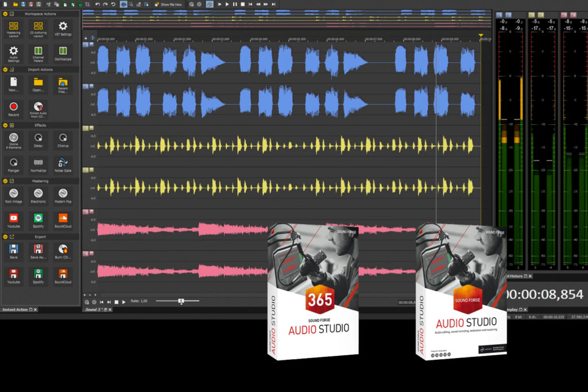Viewport: 588px width, 392px height.
Task: Apply the Noise Gate effect
Action: pyautogui.click(x=63, y=165)
